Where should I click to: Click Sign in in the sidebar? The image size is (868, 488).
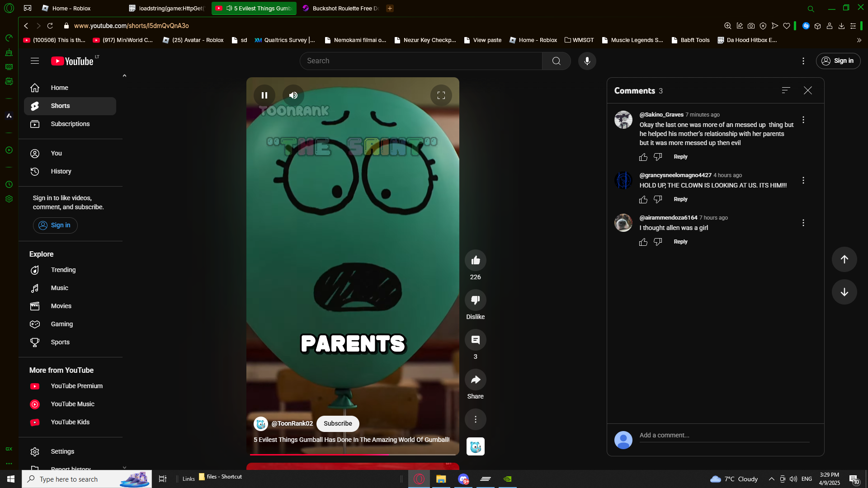pos(55,225)
